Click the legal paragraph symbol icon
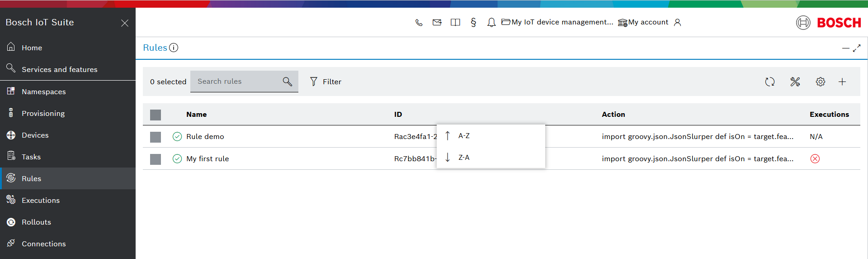Image resolution: width=868 pixels, height=259 pixels. point(473,22)
